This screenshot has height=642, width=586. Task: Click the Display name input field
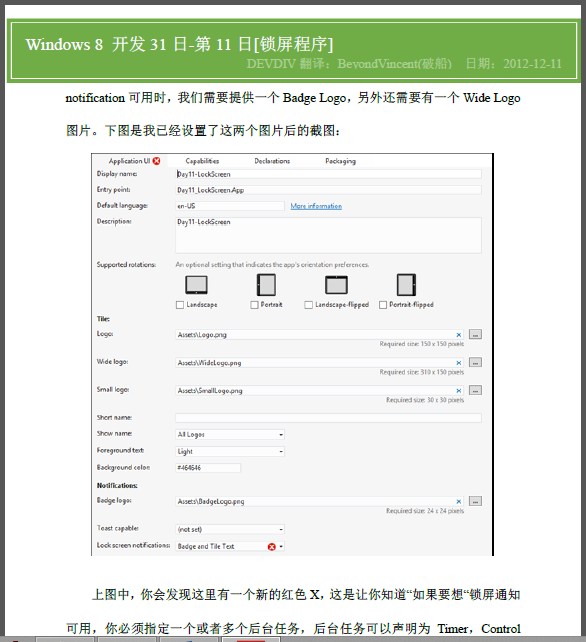[x=328, y=174]
